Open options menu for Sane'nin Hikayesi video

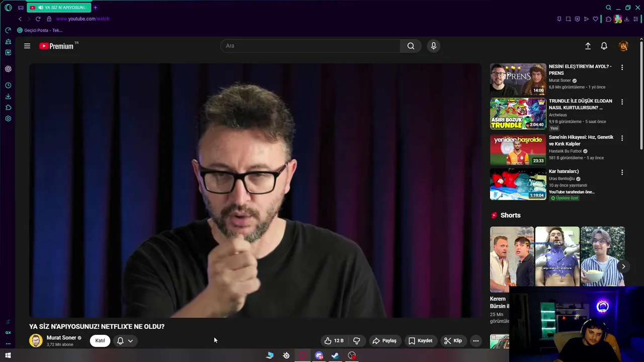point(622,138)
